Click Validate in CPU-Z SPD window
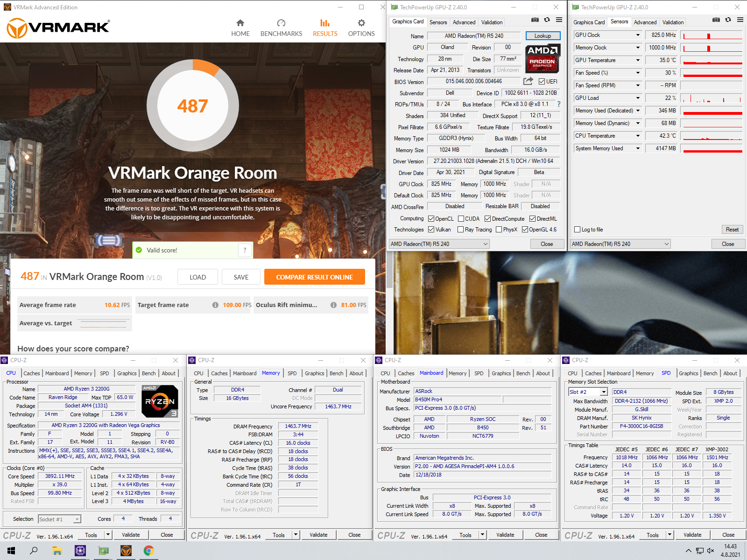Screen dimensions: 747x560 point(692,535)
